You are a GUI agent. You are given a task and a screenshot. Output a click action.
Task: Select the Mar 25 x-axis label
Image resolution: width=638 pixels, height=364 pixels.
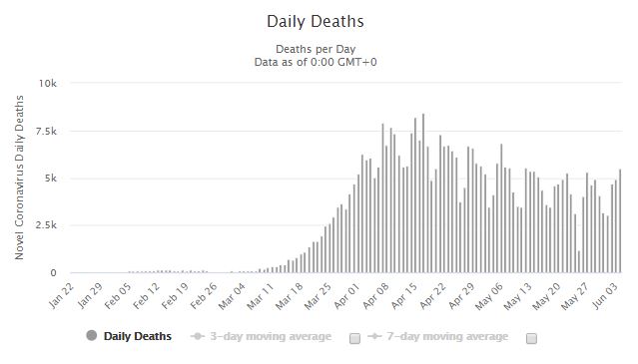tap(318, 296)
